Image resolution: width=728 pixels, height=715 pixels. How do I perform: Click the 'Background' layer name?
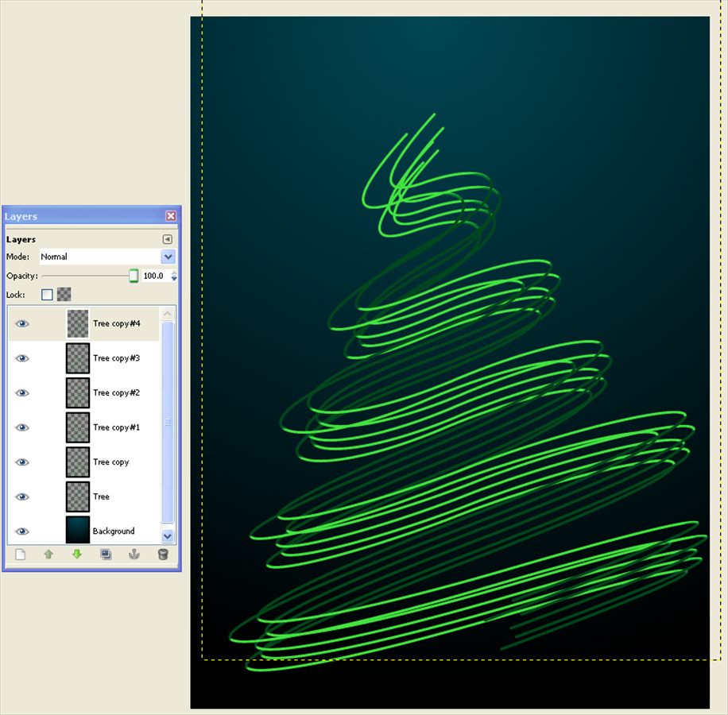click(114, 531)
